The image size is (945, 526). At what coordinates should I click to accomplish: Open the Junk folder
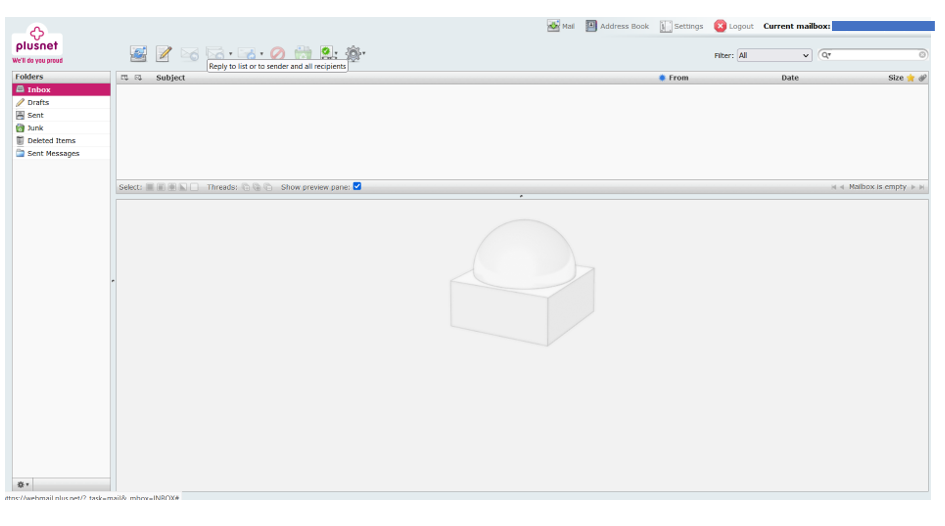35,128
